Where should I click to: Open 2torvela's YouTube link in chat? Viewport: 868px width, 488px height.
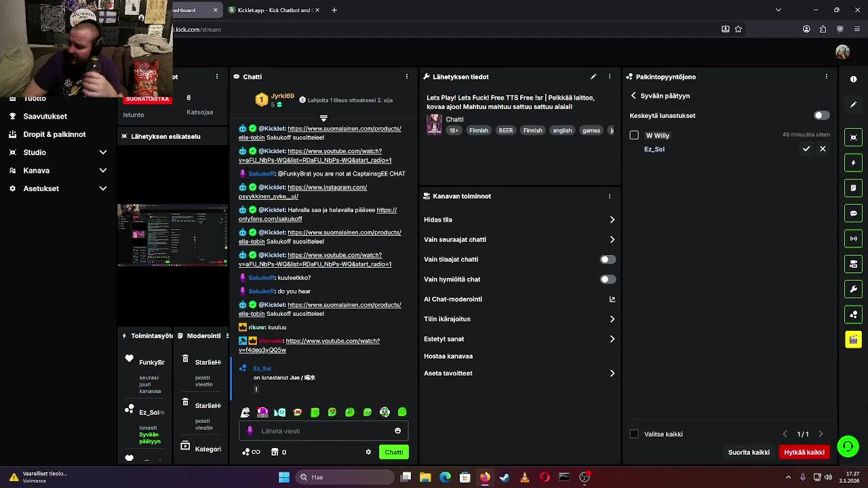(309, 345)
